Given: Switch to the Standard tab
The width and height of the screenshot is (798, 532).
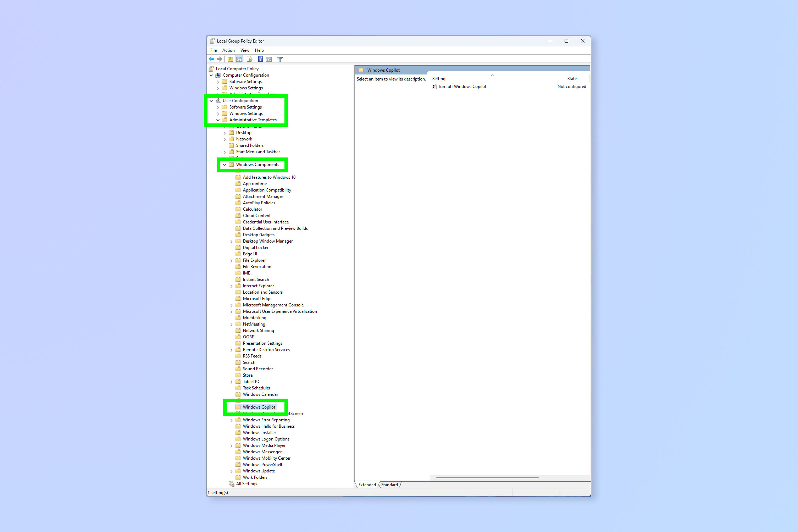Looking at the screenshot, I should point(389,484).
